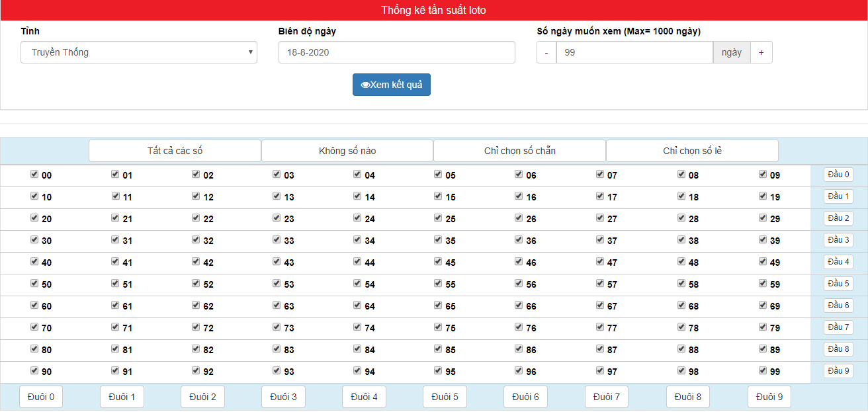
Task: Toggle the checkbox for number 99
Action: [x=763, y=371]
